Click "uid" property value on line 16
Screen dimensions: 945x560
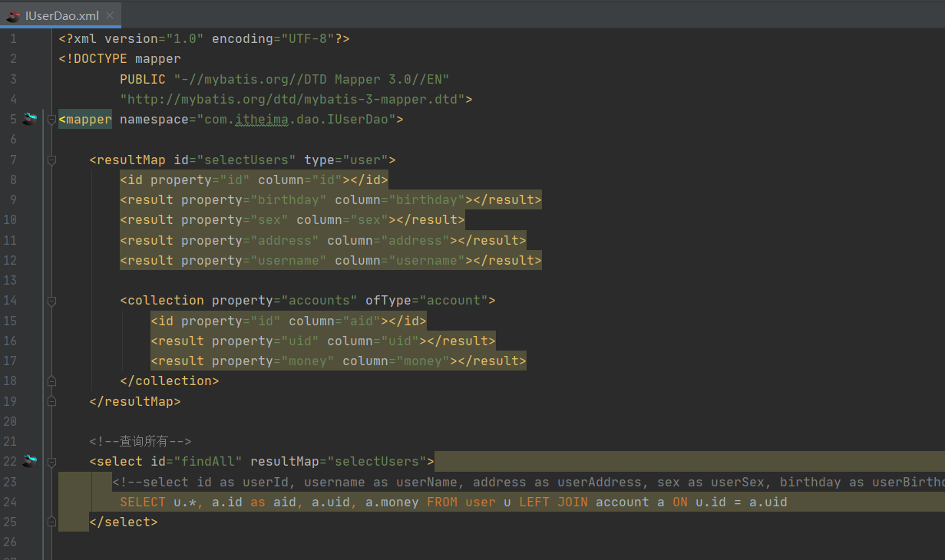(x=300, y=341)
